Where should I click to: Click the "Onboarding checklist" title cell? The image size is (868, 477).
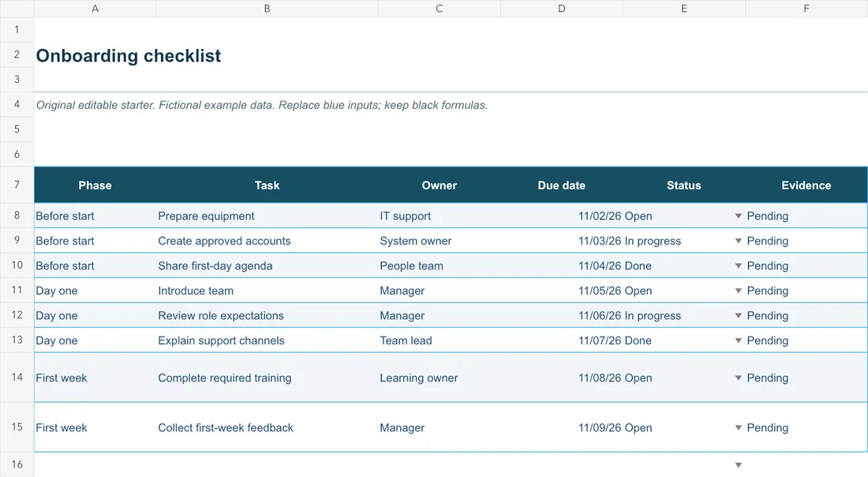129,55
